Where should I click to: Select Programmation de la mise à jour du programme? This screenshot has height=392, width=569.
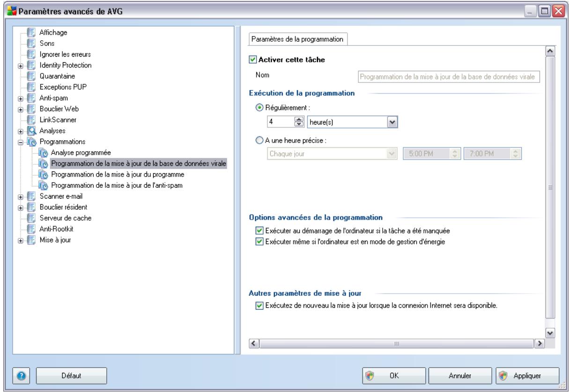tap(117, 175)
